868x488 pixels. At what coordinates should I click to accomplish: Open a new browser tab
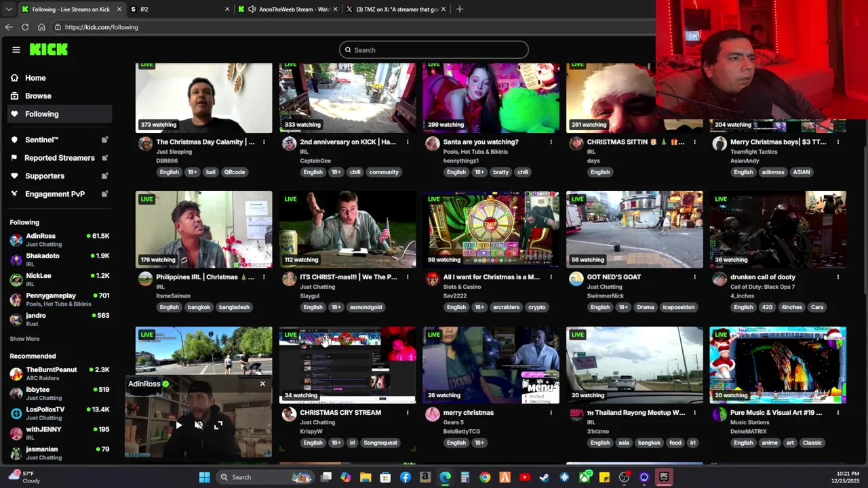point(460,9)
